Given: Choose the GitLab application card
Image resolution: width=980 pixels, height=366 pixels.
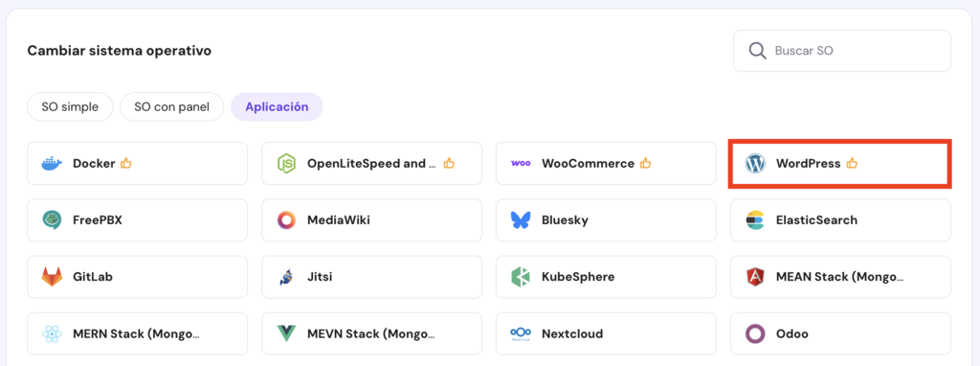Looking at the screenshot, I should [138, 277].
